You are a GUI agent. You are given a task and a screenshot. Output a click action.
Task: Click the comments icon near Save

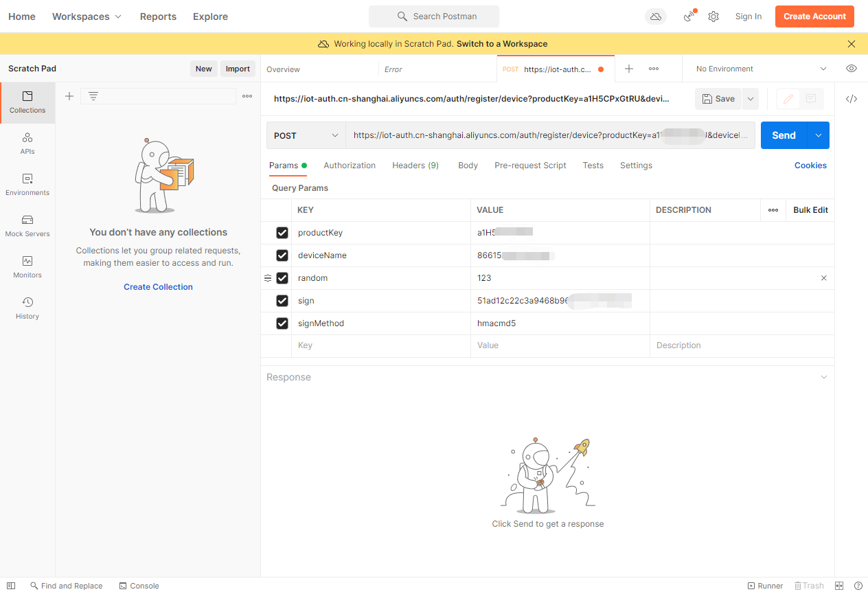[811, 99]
